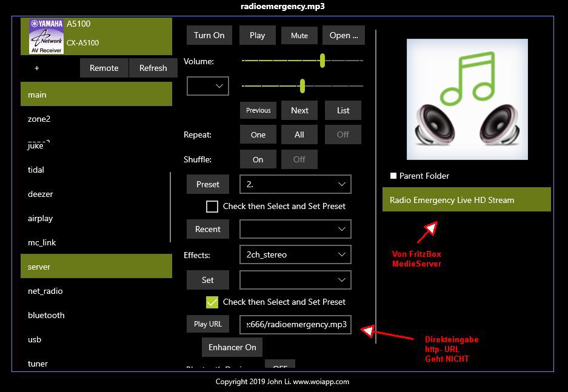
Task: Set Repeat to Off
Action: (x=342, y=135)
